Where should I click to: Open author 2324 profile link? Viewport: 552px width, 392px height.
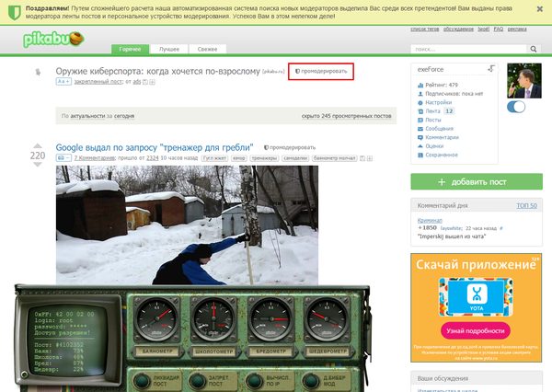coord(153,158)
